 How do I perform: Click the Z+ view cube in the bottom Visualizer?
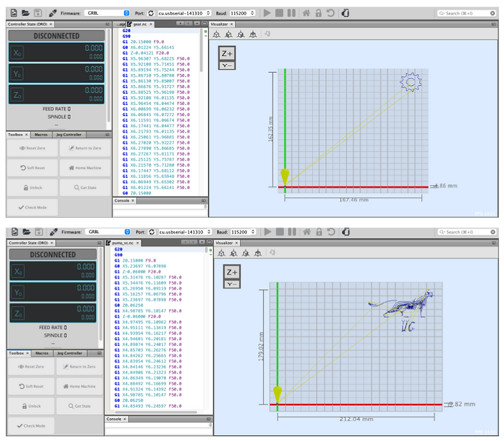(x=232, y=272)
